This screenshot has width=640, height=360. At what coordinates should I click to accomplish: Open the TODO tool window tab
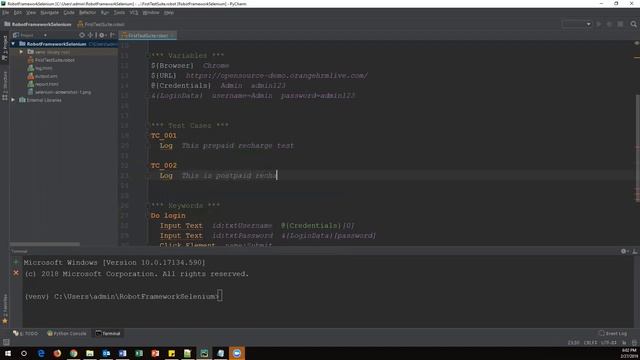[x=25, y=333]
